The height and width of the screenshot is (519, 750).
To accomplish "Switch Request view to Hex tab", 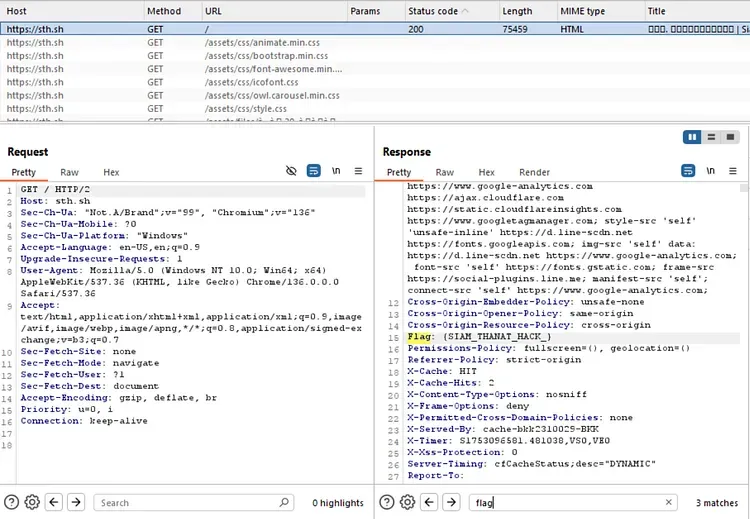I will coord(111,172).
